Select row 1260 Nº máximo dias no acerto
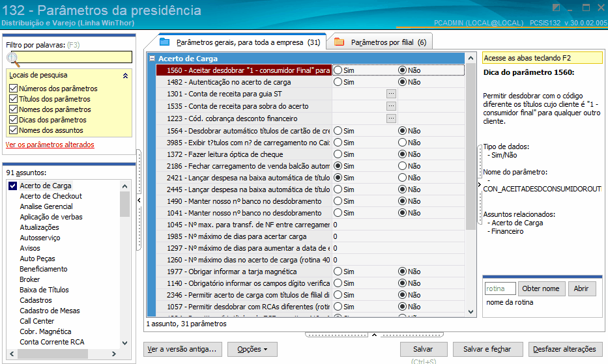The height and width of the screenshot is (364, 608). [x=310, y=260]
